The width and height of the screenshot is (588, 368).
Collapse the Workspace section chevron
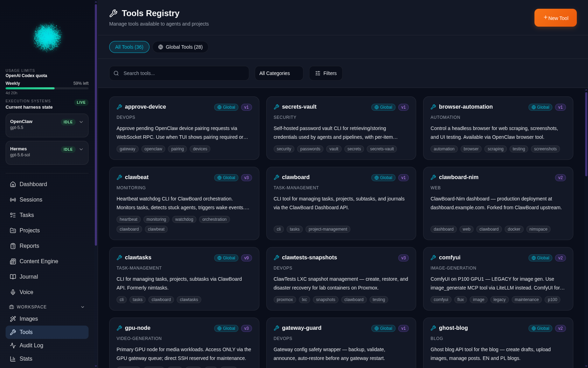[83, 307]
